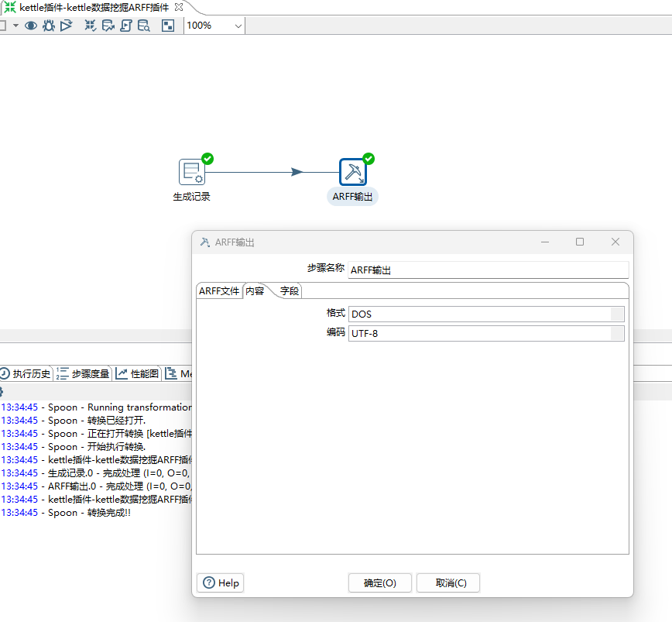Screen dimensions: 672x622
Task: Click the log line 'Spoon - Running transformation'
Action: tap(119, 407)
